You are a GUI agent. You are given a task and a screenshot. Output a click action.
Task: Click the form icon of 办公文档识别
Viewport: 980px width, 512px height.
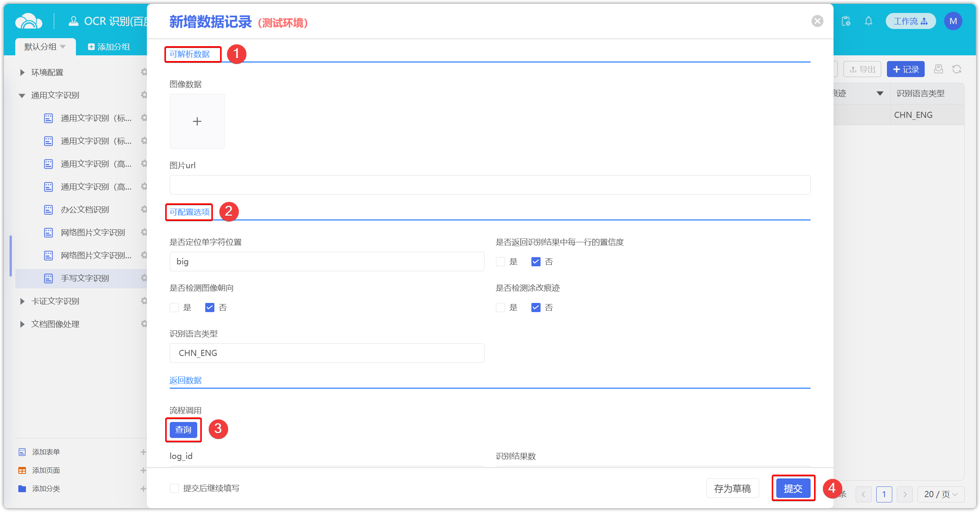(x=48, y=209)
